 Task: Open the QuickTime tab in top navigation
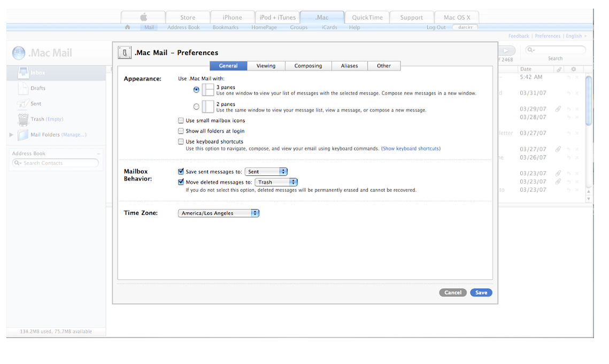tap(367, 17)
